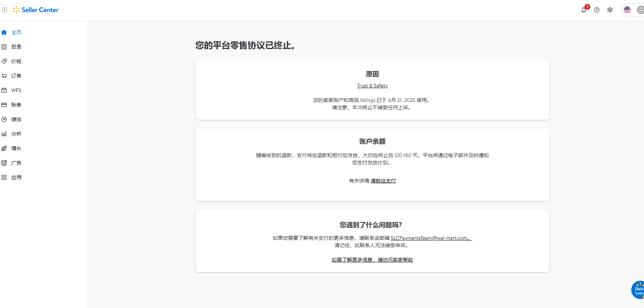Screen dimensions: 644x308
Task: Open the notifications bell
Action: [584, 10]
